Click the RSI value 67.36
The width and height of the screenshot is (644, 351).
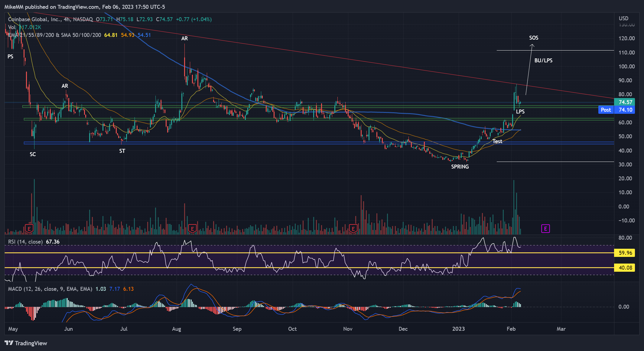coord(53,242)
